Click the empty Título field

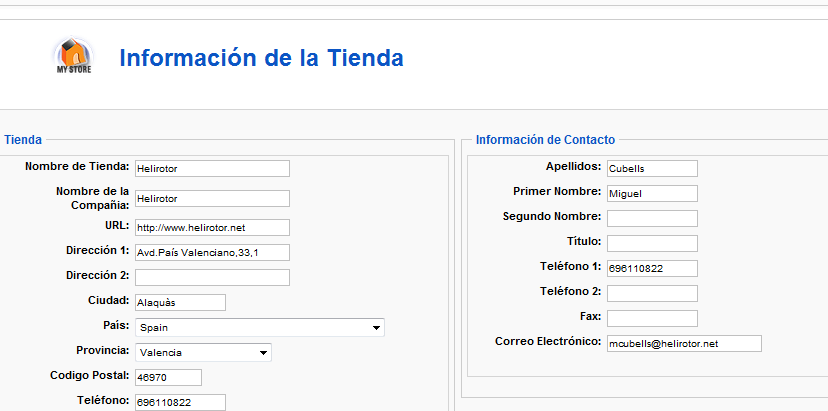652,244
